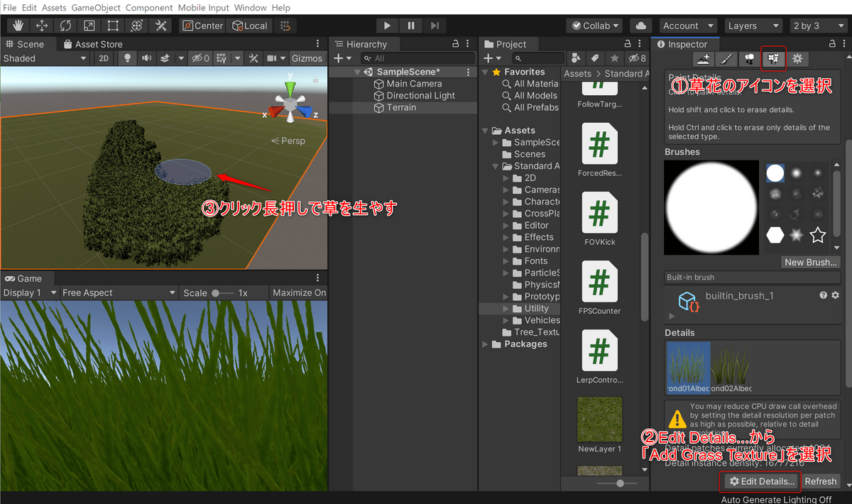This screenshot has height=504, width=852.
Task: Open the Assets menu
Action: tap(53, 8)
